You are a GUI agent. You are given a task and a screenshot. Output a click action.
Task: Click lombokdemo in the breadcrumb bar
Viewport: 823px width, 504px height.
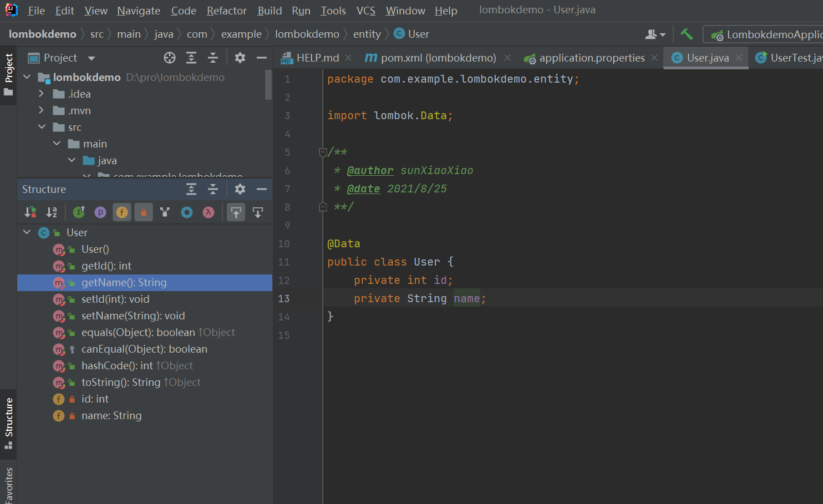pyautogui.click(x=43, y=34)
